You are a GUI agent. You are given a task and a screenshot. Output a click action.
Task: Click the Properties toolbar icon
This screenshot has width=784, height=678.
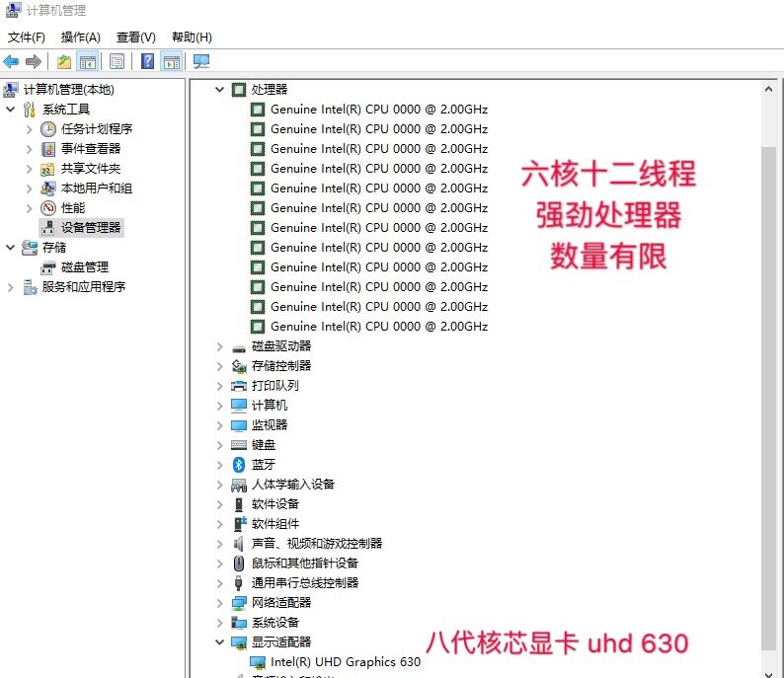coord(117,62)
